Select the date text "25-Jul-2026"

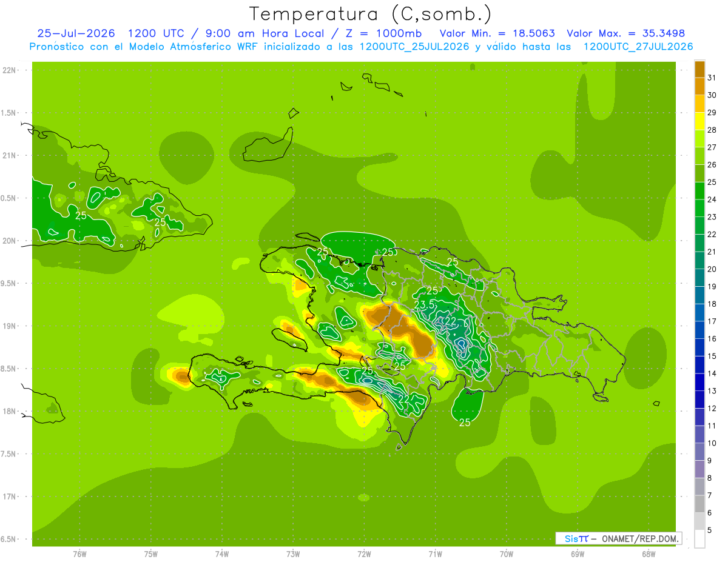(x=77, y=34)
